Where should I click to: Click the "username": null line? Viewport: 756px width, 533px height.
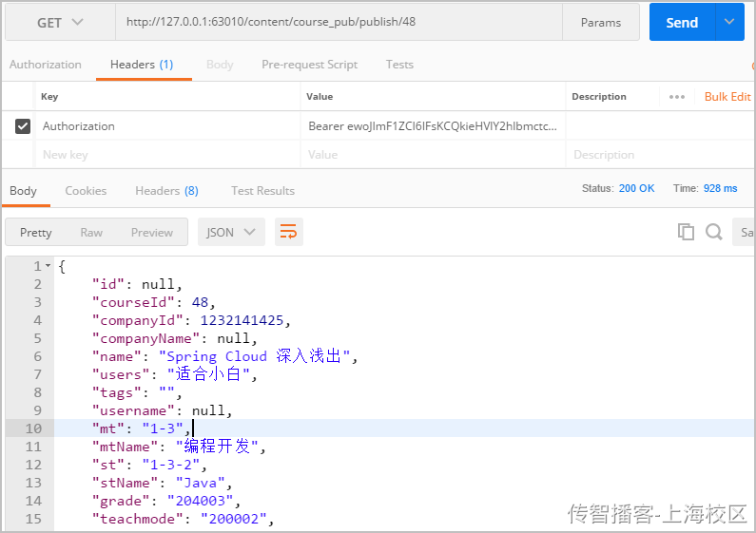tap(162, 410)
